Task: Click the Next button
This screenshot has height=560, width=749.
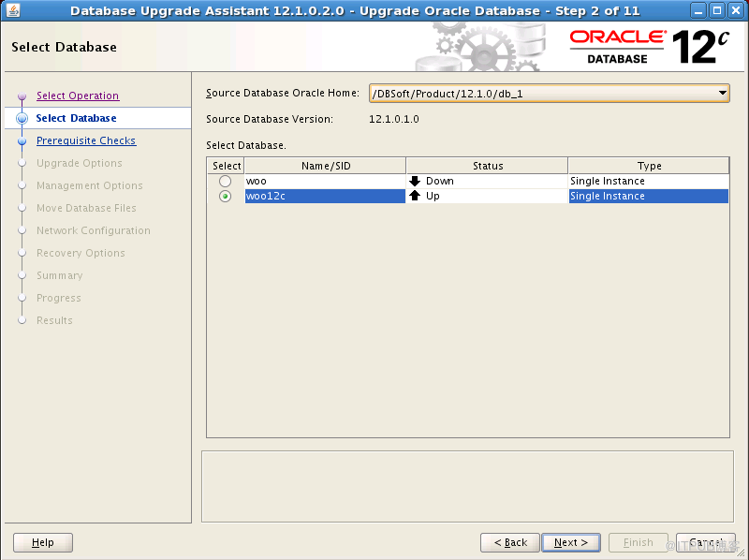Action: (571, 542)
